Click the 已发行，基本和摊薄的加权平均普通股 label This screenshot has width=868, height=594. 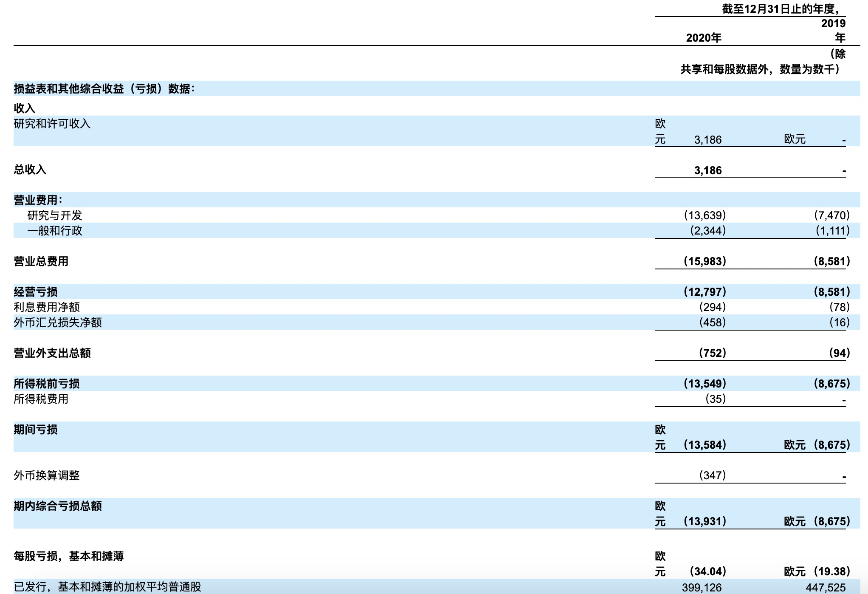point(107,587)
